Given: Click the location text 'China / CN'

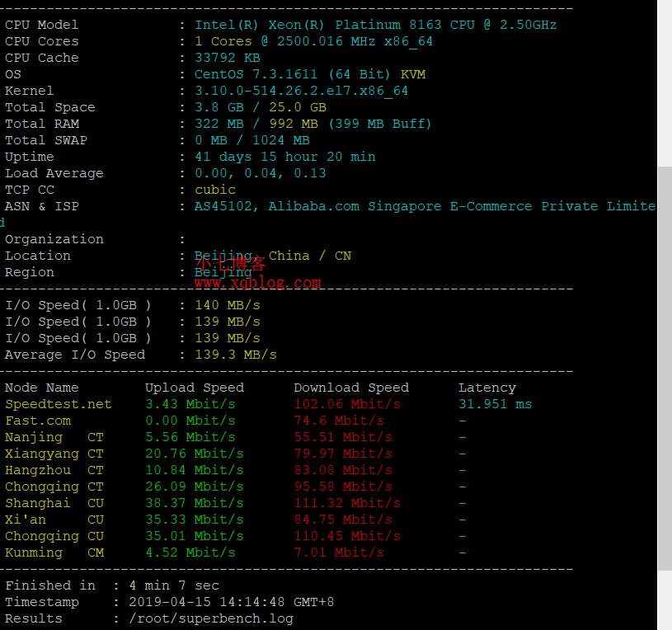Looking at the screenshot, I should (309, 256).
